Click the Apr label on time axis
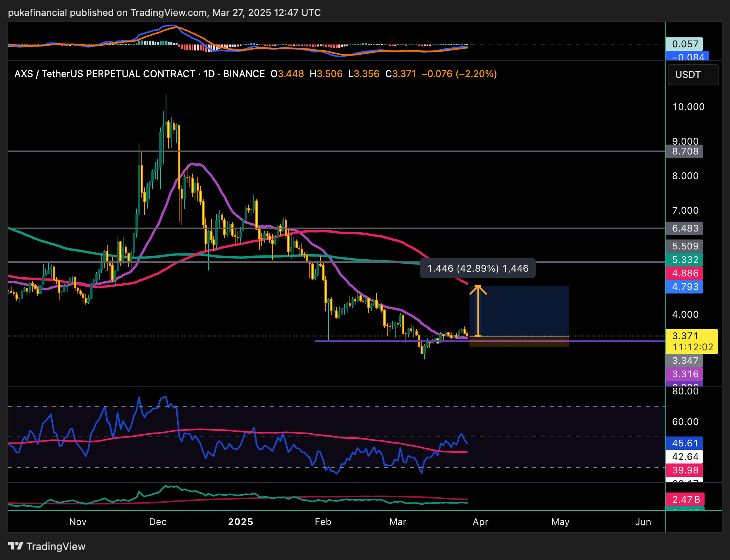Screen dimensions: 730x560 coord(480,522)
